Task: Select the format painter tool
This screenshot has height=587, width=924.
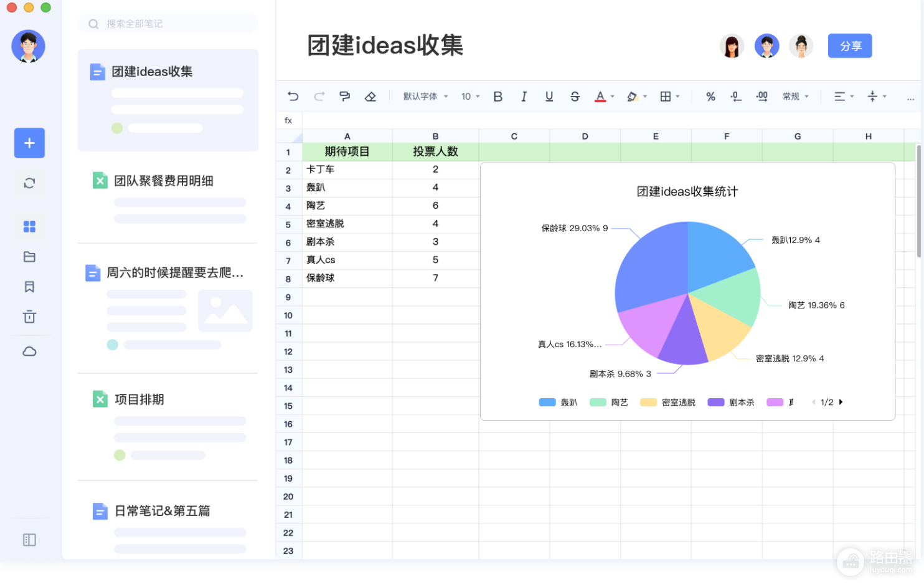Action: click(344, 97)
